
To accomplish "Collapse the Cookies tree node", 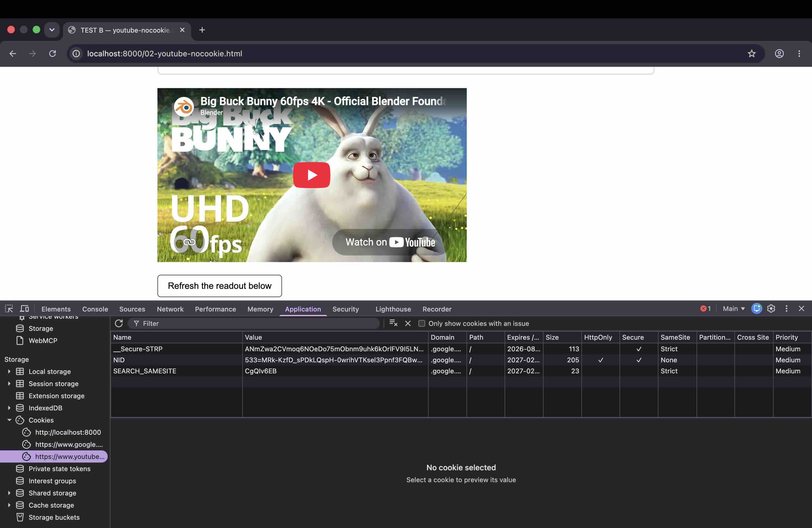I will point(9,420).
